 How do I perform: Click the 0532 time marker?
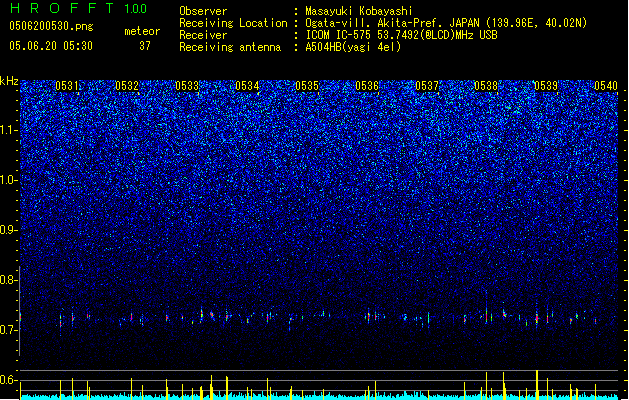pos(127,86)
